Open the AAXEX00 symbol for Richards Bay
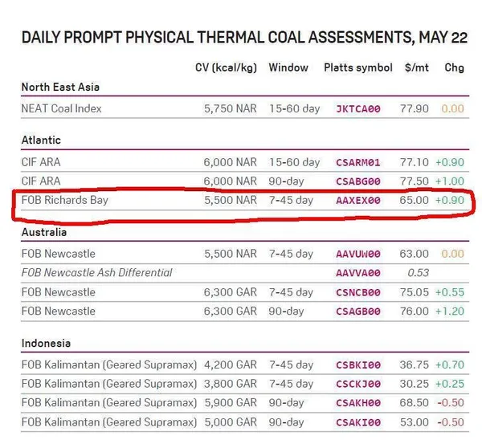This screenshot has height=448, width=482. pyautogui.click(x=358, y=201)
